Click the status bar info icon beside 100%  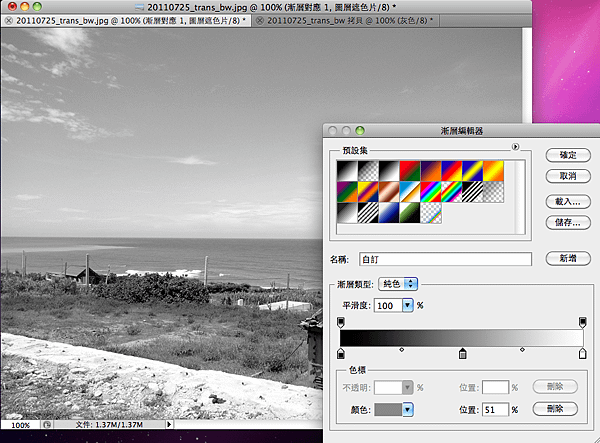[x=47, y=425]
